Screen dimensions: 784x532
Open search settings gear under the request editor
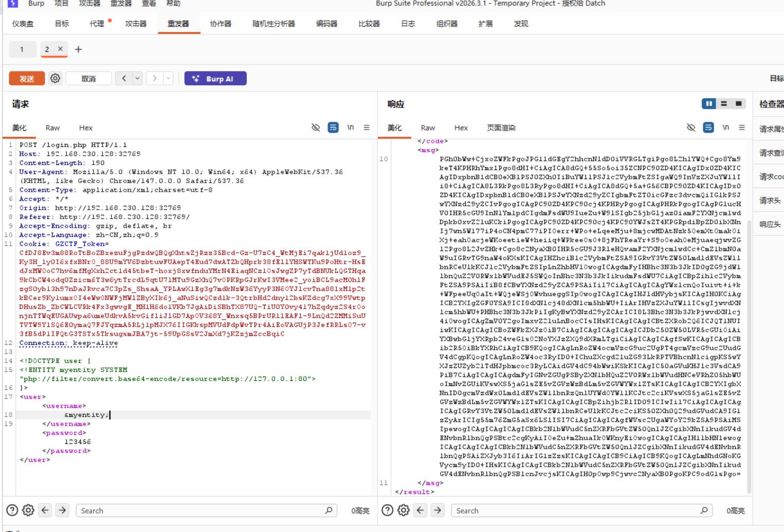[28, 510]
